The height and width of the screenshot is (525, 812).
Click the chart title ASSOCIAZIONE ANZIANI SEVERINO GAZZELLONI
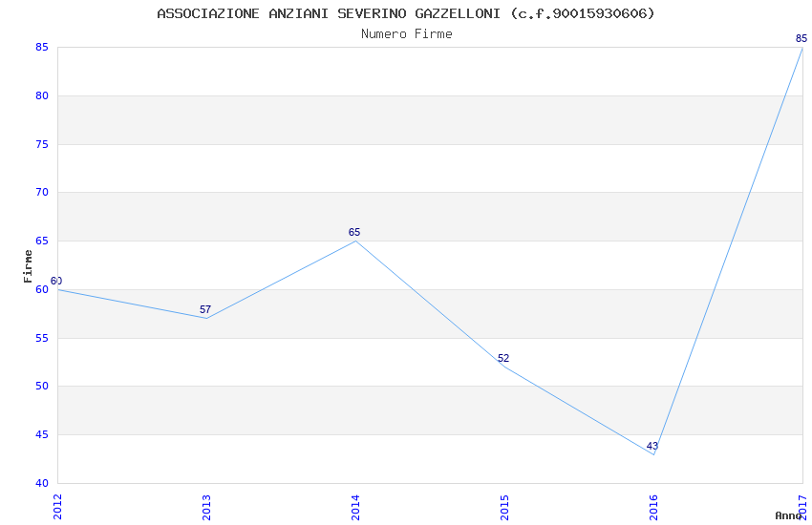click(x=406, y=13)
